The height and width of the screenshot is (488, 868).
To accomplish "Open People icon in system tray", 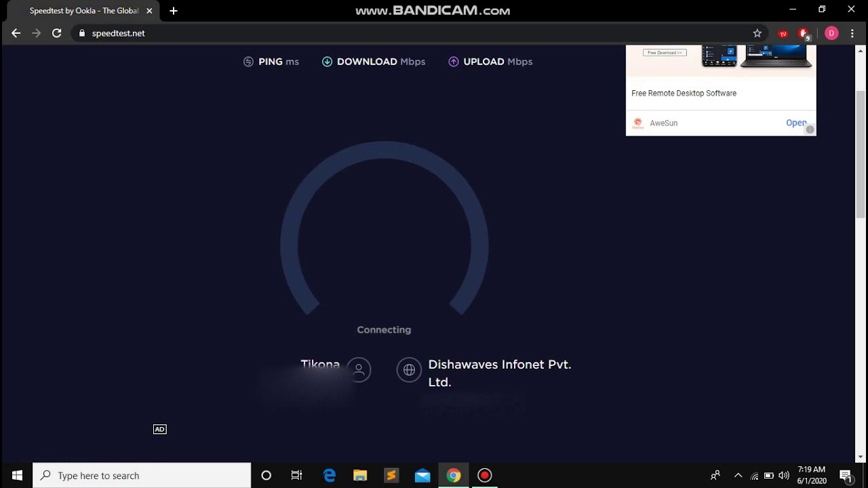I will [x=715, y=475].
